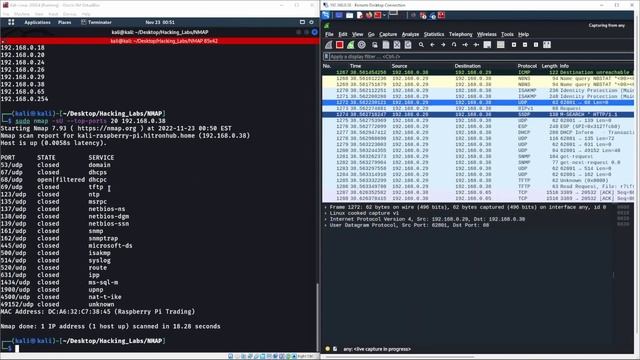Click Wireshark's start capture shark fin icon

[329, 45]
